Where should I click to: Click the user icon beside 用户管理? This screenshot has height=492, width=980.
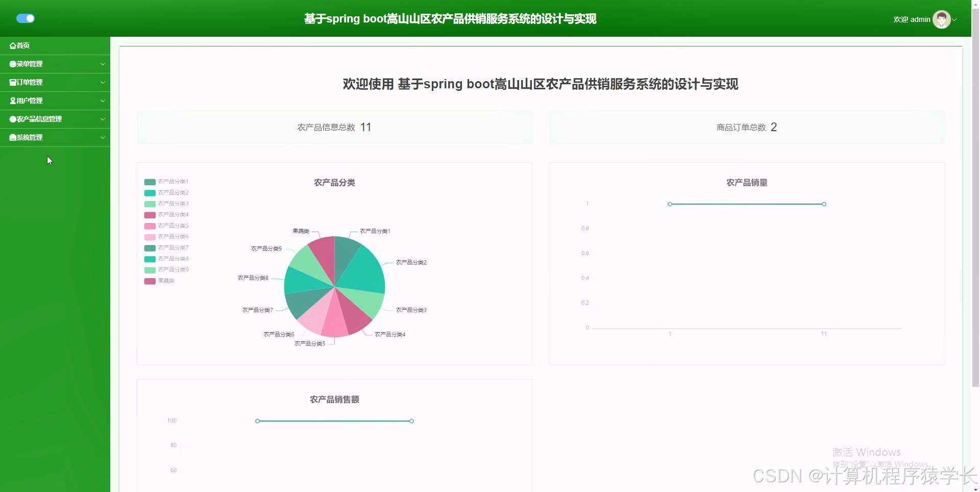(x=13, y=101)
